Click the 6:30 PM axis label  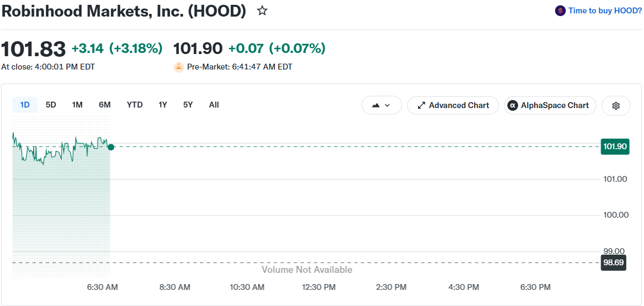coord(536,287)
